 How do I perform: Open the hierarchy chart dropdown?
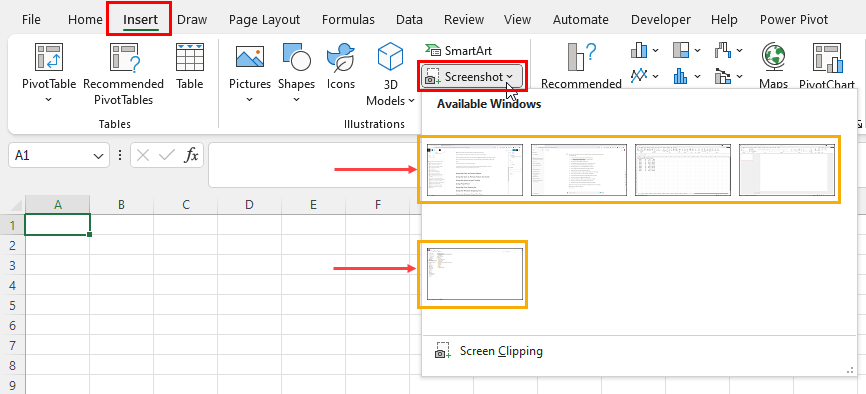coord(698,50)
